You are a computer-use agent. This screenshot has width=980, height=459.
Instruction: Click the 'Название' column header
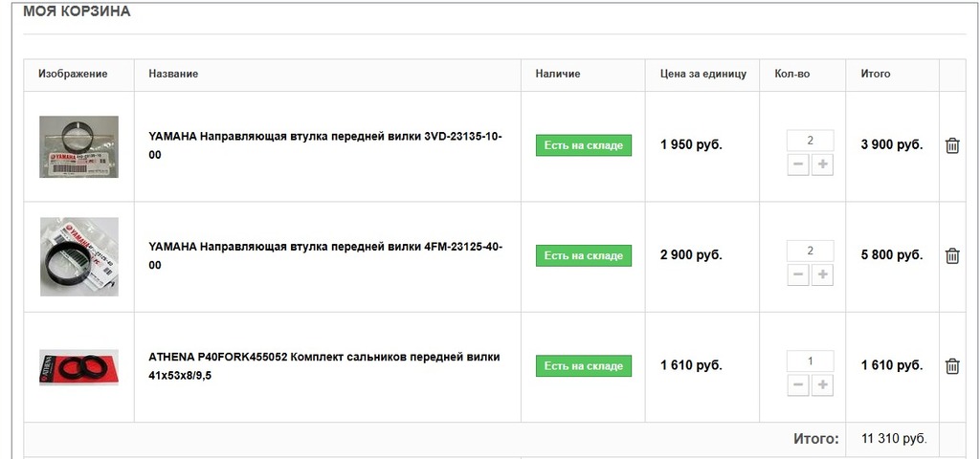[173, 74]
